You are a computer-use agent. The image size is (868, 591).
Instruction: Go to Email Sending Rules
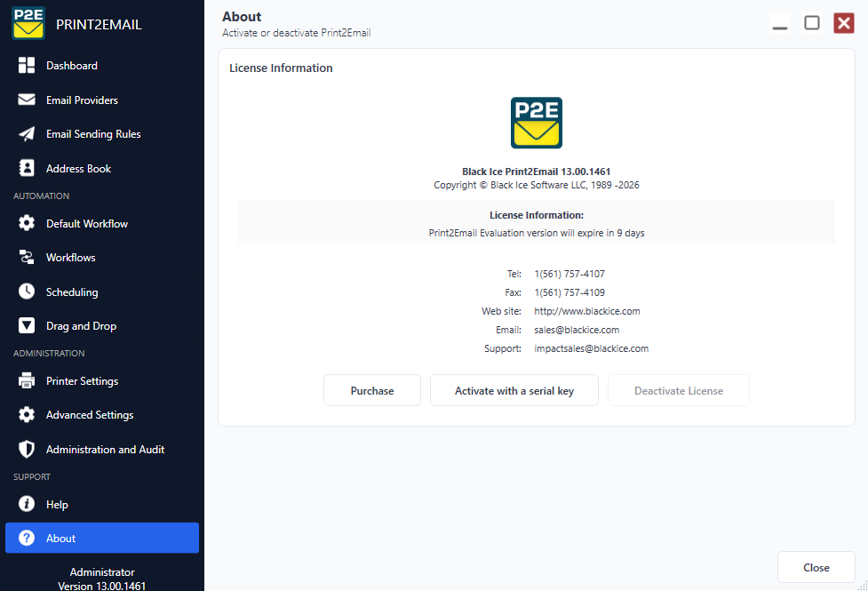[x=102, y=134]
